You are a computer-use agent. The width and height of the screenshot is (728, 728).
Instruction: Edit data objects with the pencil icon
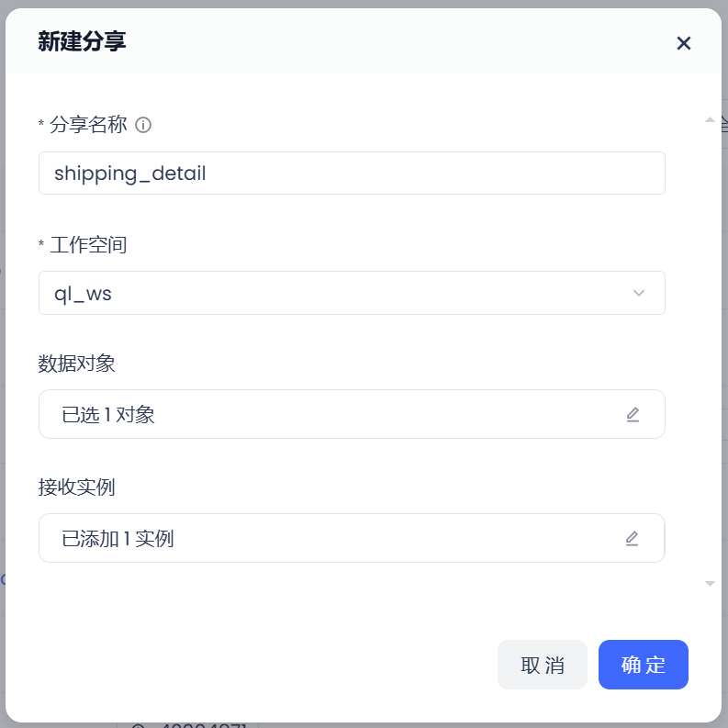pos(633,414)
